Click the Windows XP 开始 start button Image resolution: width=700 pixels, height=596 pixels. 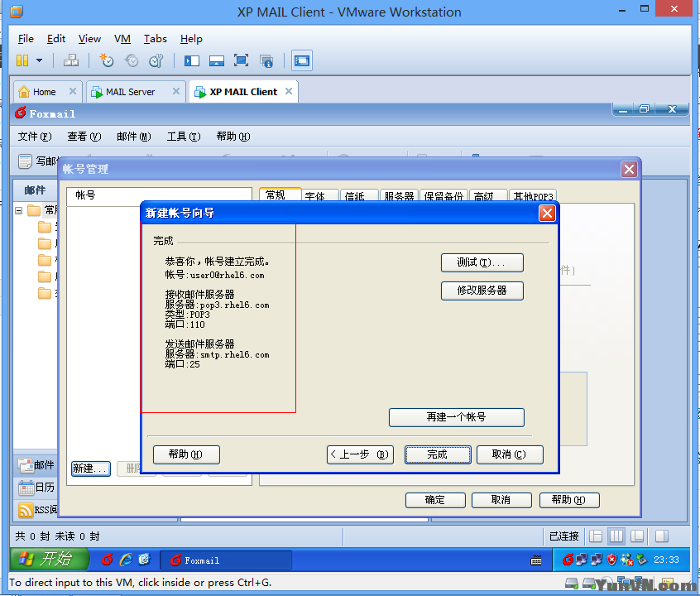click(x=49, y=560)
